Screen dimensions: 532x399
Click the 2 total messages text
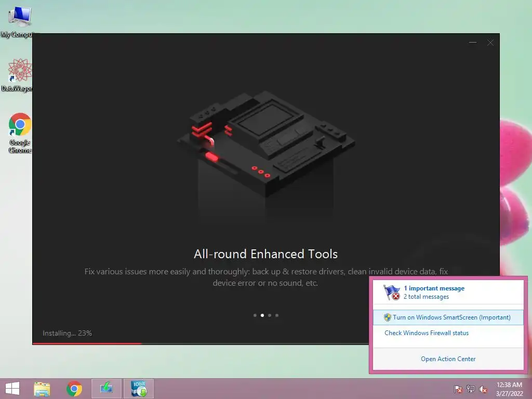426,297
